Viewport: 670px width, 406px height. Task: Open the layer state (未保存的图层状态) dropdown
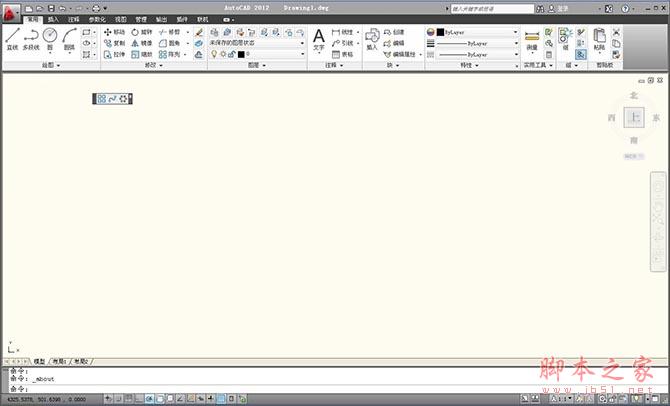[257, 43]
